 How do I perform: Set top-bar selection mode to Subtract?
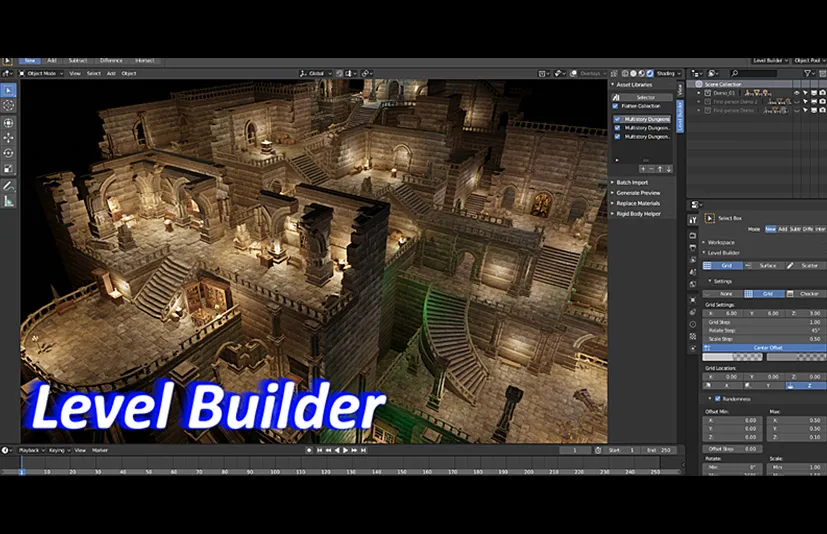tap(78, 61)
